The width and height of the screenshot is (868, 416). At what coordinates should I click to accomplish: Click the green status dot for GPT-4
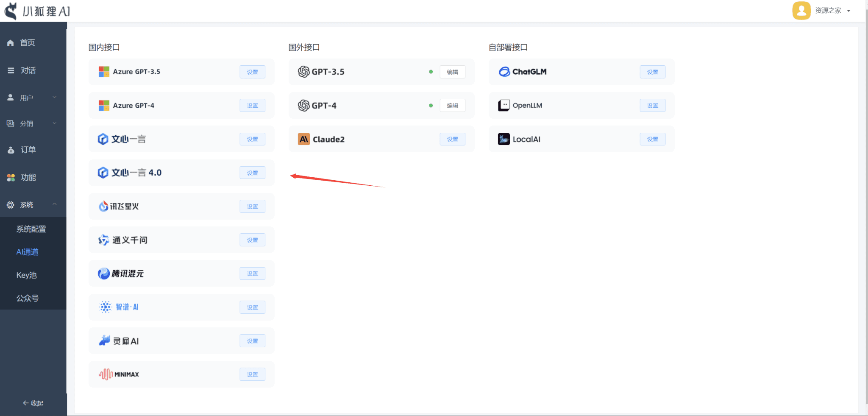(431, 106)
